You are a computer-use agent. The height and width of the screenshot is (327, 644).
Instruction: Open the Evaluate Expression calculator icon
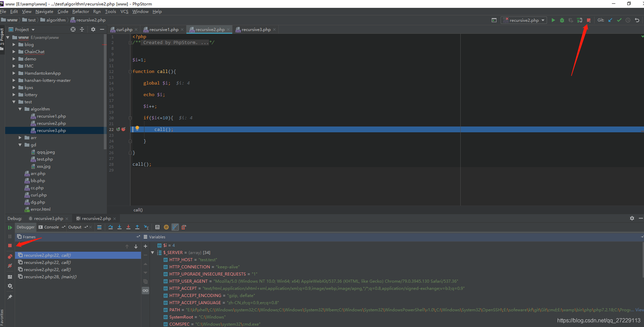tap(157, 227)
